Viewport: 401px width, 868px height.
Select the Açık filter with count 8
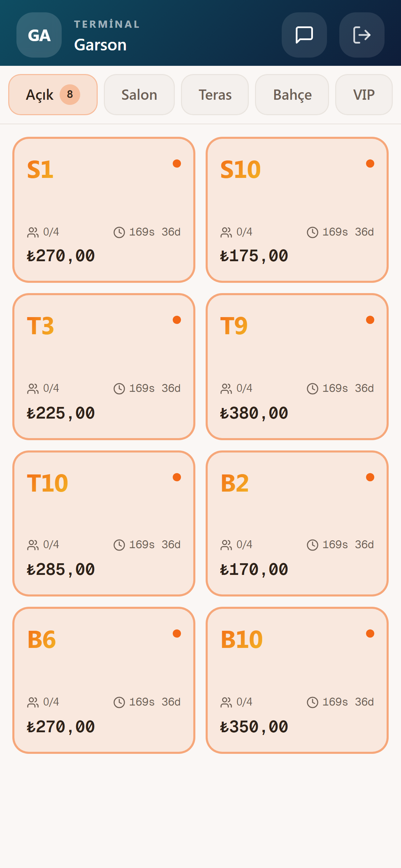click(x=53, y=95)
